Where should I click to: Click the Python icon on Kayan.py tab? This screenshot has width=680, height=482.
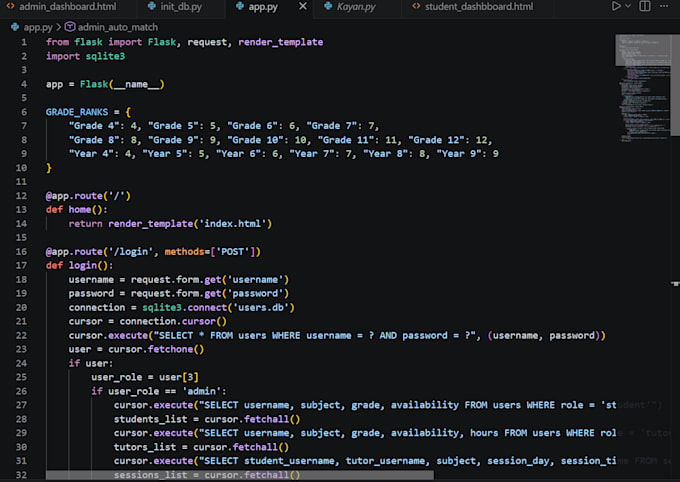[x=328, y=6]
